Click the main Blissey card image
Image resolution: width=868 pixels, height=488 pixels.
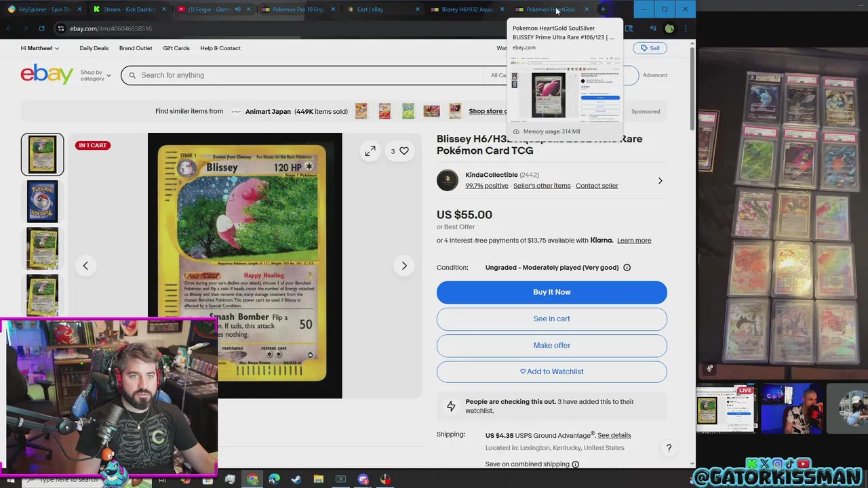[245, 266]
